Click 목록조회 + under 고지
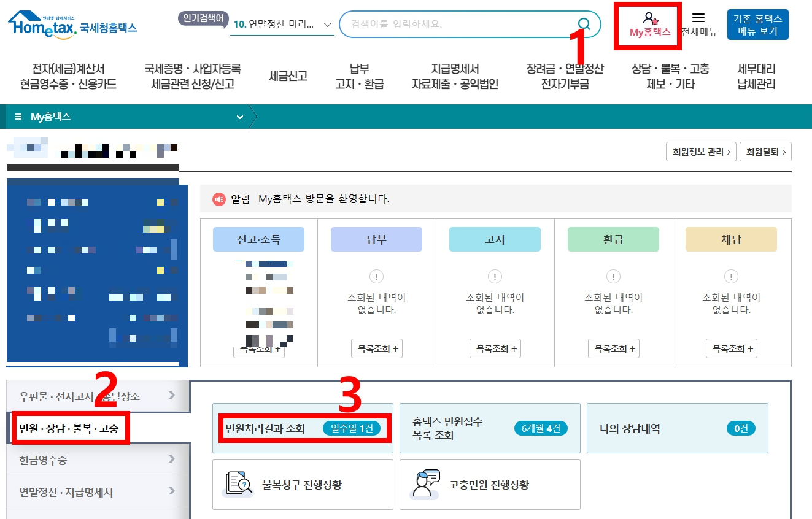Screen dimensions: 812x519 point(495,348)
